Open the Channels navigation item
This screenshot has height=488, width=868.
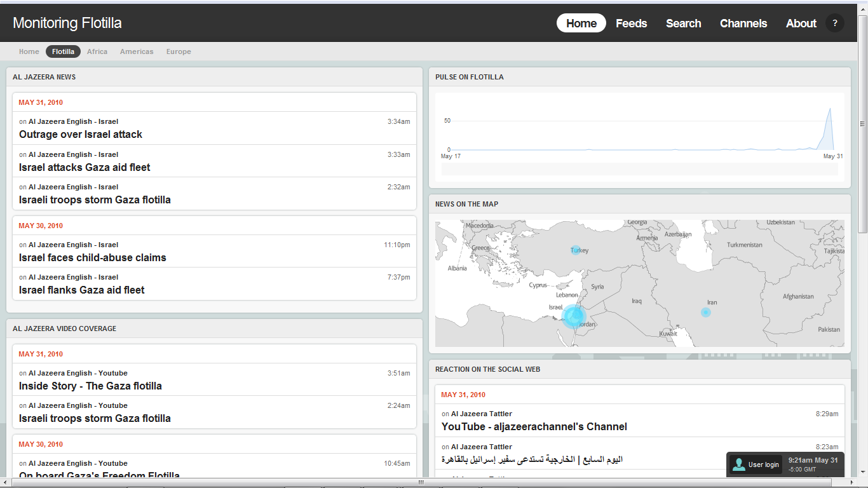[743, 24]
